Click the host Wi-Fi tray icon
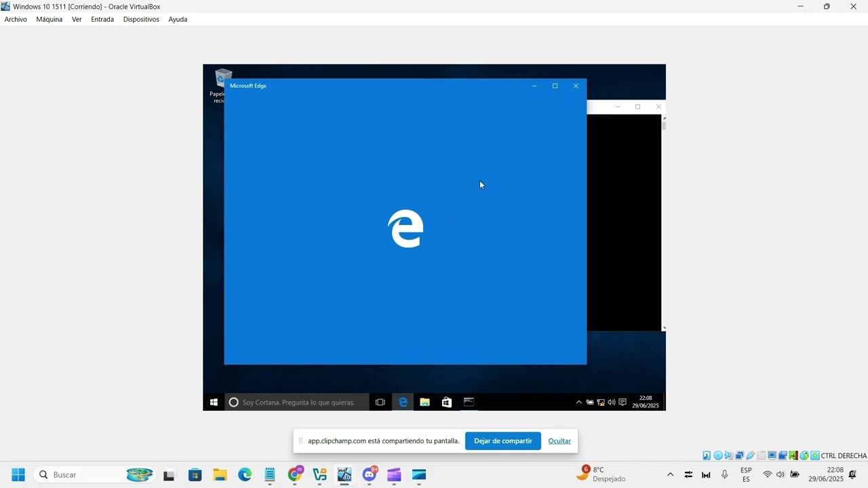Screen dimensions: 868x488 768,474
